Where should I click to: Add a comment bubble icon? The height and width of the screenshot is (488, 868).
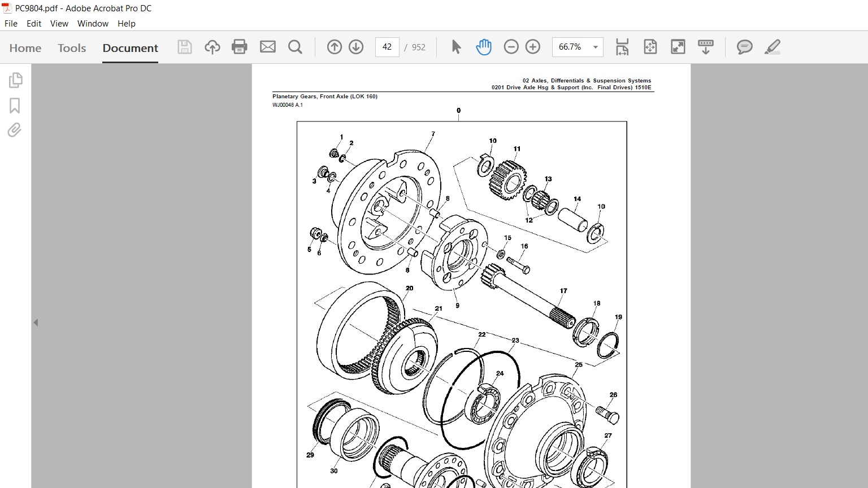745,47
